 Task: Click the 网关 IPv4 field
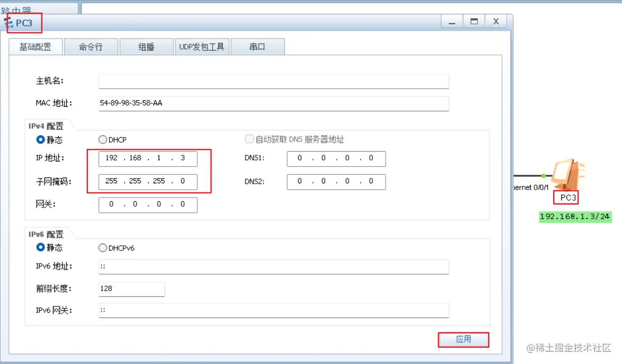coord(148,205)
